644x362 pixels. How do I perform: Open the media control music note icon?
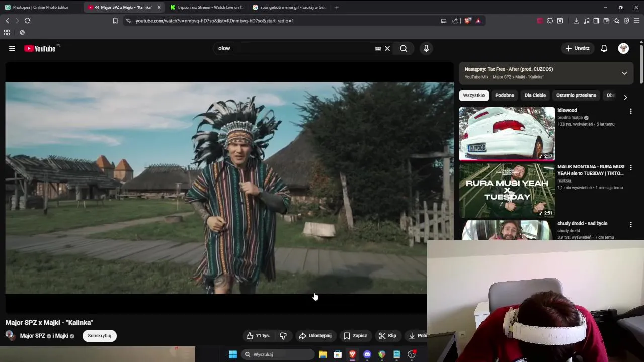pyautogui.click(x=586, y=21)
